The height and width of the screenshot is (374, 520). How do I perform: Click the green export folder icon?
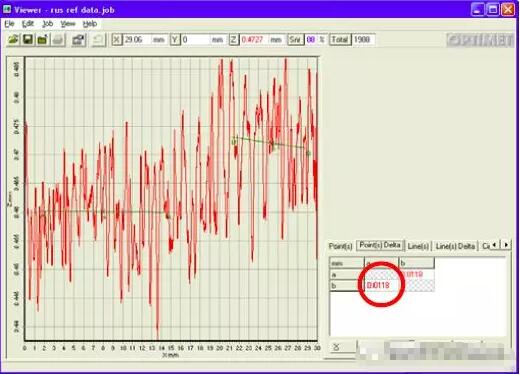(43, 40)
